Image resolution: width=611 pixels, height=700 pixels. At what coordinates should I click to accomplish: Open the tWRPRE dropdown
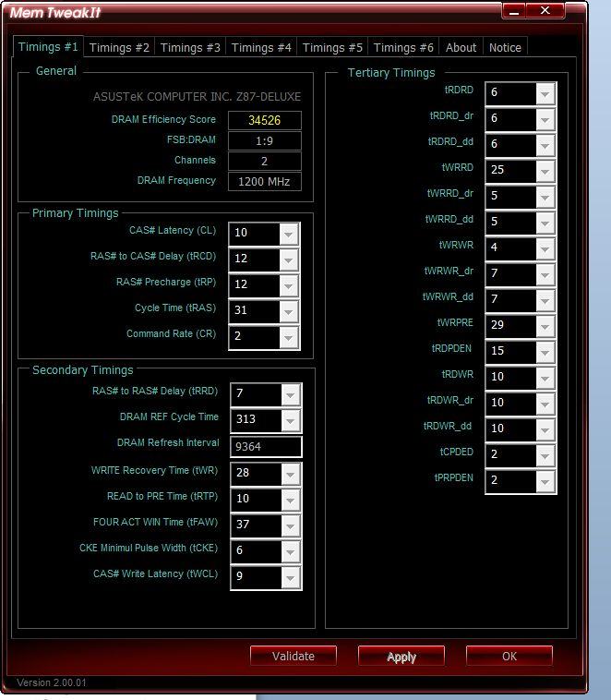point(545,327)
